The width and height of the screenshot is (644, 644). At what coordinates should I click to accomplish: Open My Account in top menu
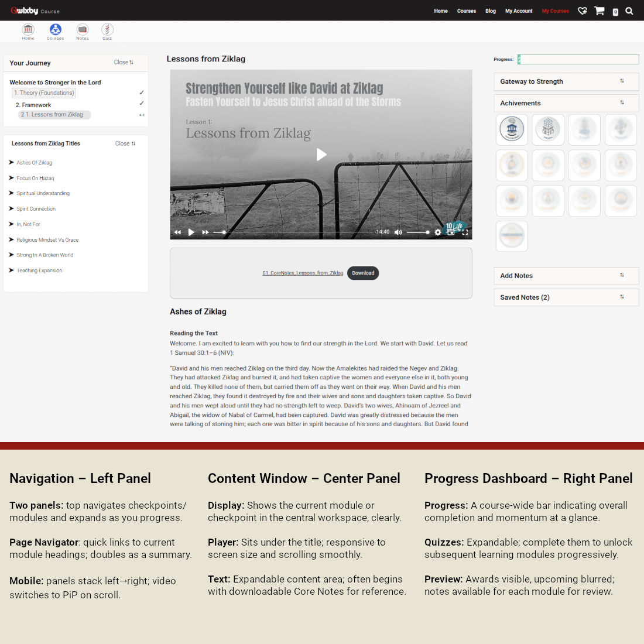point(519,11)
